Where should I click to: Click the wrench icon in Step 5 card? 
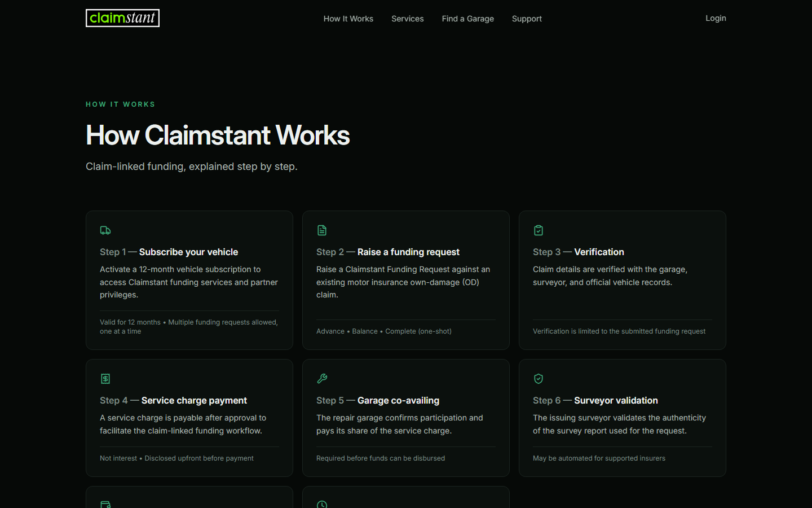(x=322, y=379)
